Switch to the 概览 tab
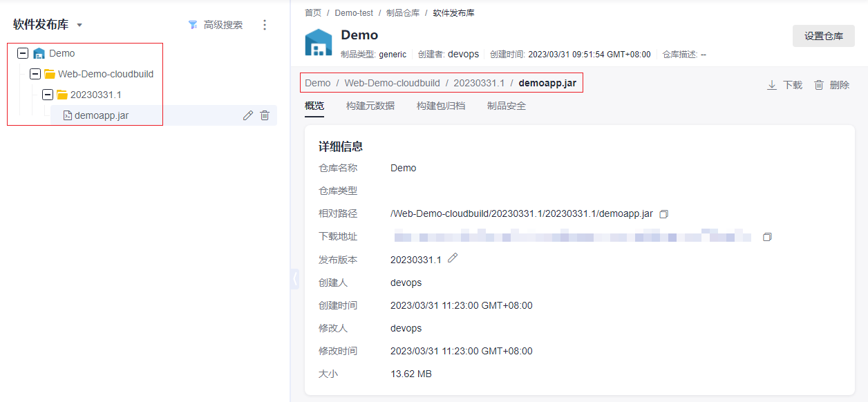 tap(314, 106)
